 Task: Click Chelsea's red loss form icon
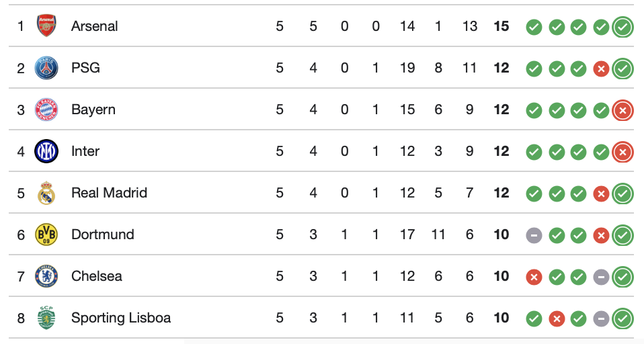(x=534, y=277)
